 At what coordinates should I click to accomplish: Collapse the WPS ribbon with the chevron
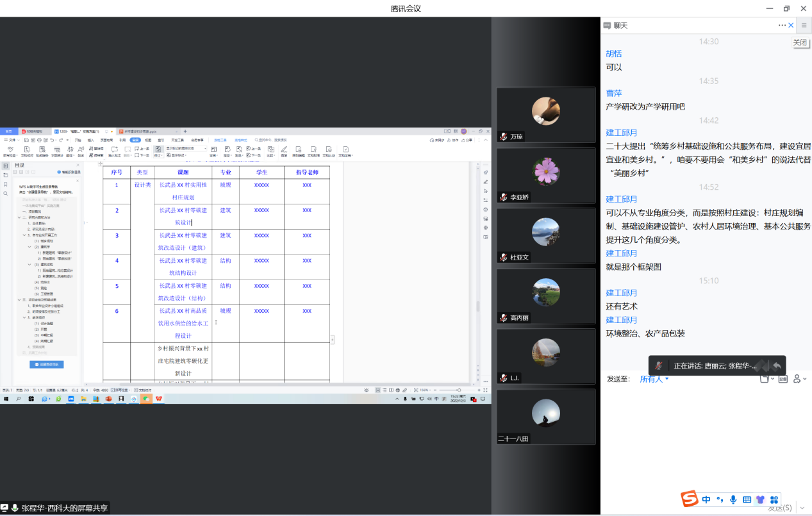click(x=486, y=140)
